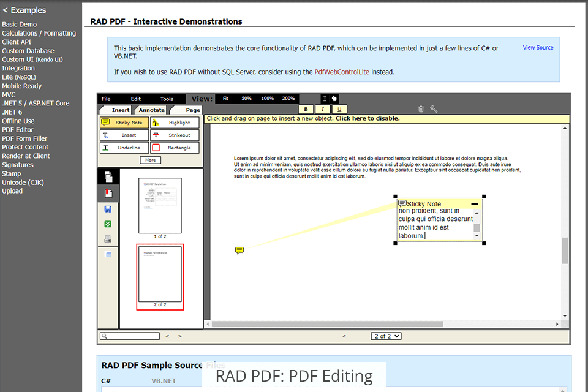Screen dimensions: 588x392
Task: Go to previous page arrow
Action: click(344, 336)
